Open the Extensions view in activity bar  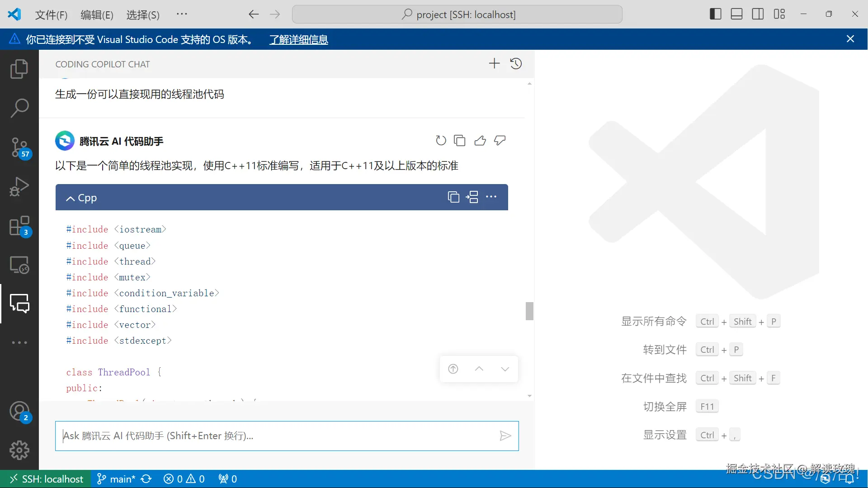pyautogui.click(x=19, y=226)
